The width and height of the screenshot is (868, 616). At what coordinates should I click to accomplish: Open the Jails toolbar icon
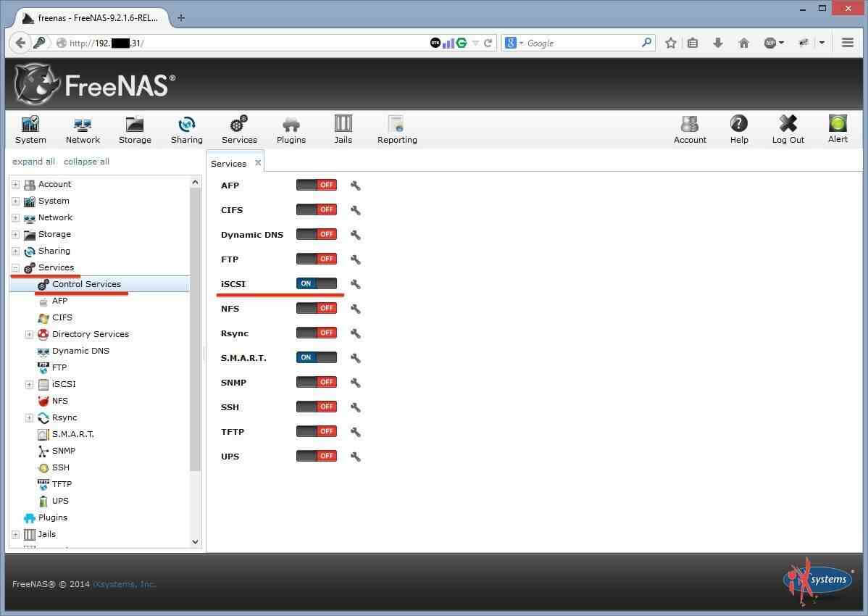click(x=343, y=130)
